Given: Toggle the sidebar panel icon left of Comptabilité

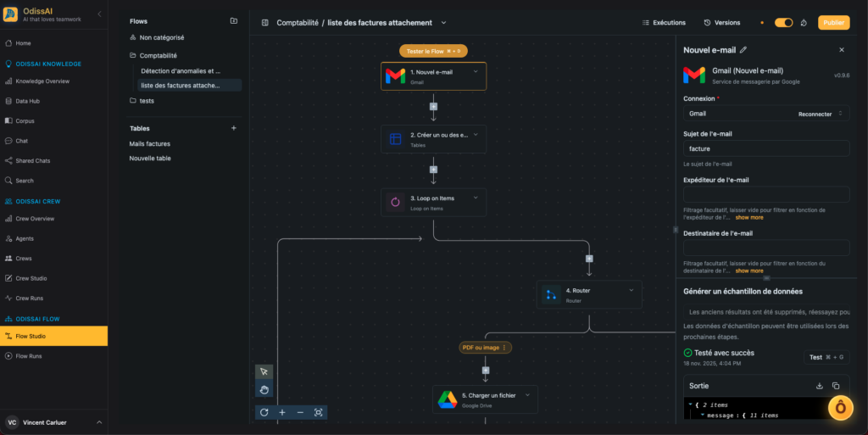Looking at the screenshot, I should [x=264, y=23].
